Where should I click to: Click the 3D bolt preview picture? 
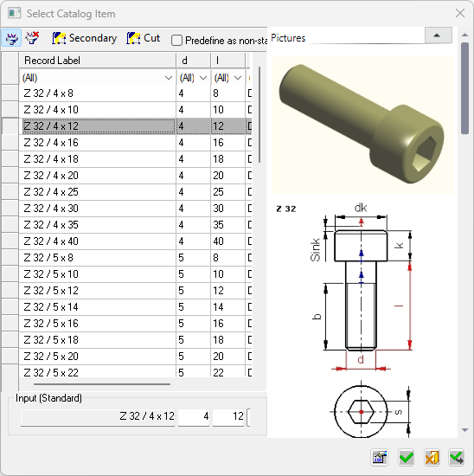click(x=362, y=125)
